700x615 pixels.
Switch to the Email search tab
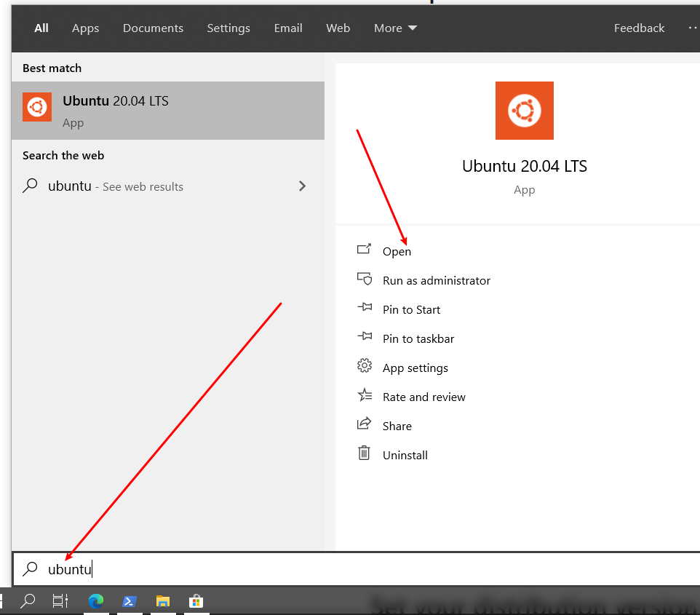288,28
